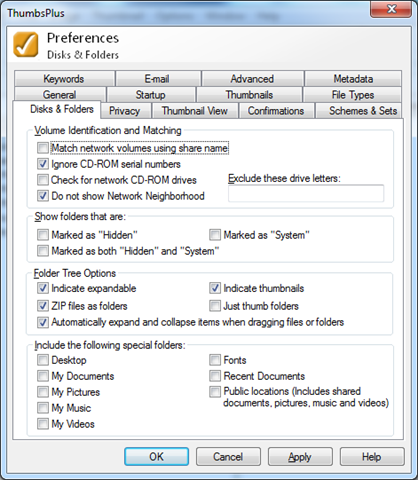Open the Confirmations tab
The width and height of the screenshot is (418, 480).
coord(276,111)
